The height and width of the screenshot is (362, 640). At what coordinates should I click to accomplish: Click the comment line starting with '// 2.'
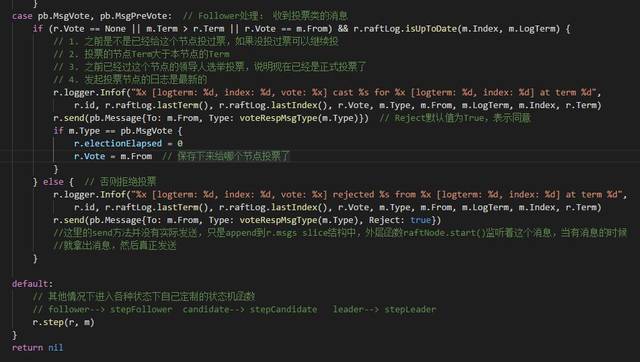141,54
